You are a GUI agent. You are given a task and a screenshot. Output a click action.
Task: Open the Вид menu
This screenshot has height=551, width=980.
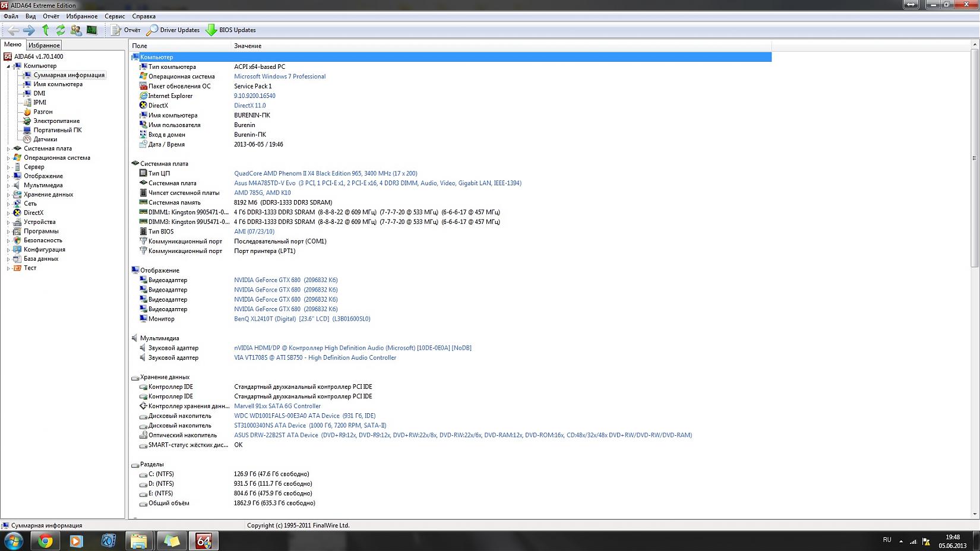[x=30, y=16]
